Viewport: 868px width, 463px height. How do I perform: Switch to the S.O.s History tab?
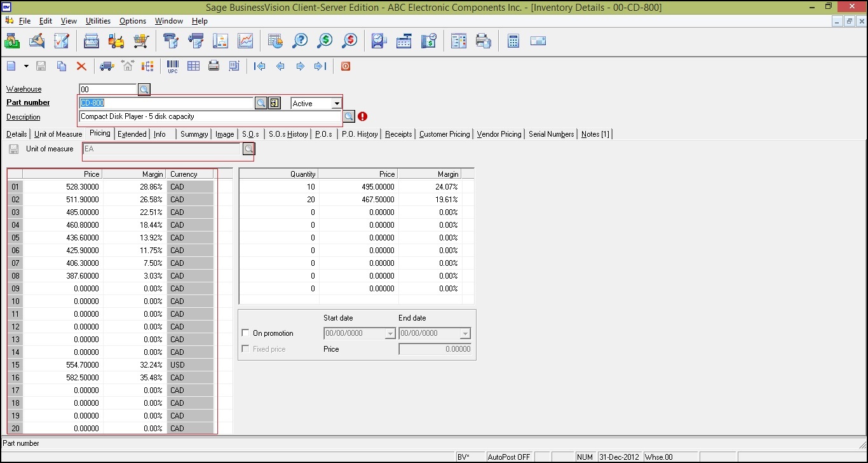coord(288,134)
